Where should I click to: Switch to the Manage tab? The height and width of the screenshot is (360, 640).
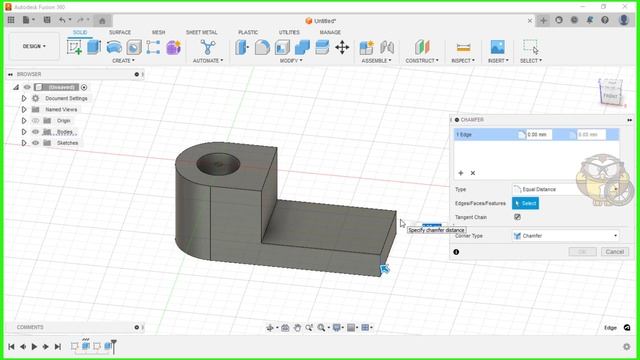tap(330, 32)
